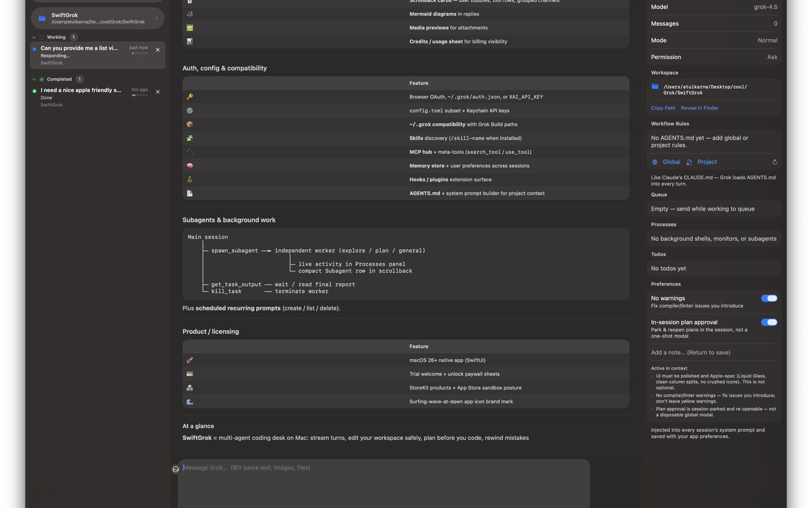Screen dimensions: 812x508
Task: Open Global workflow rules
Action: (x=671, y=162)
